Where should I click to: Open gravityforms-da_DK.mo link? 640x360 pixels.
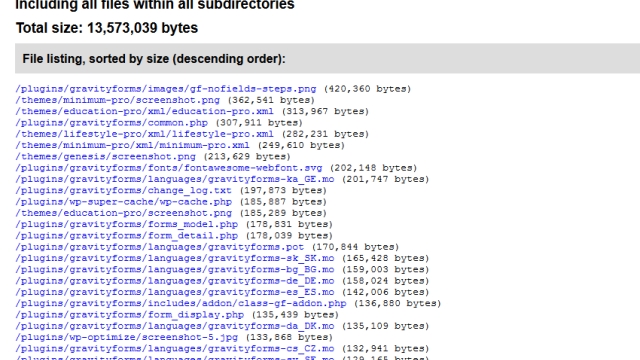click(175, 326)
